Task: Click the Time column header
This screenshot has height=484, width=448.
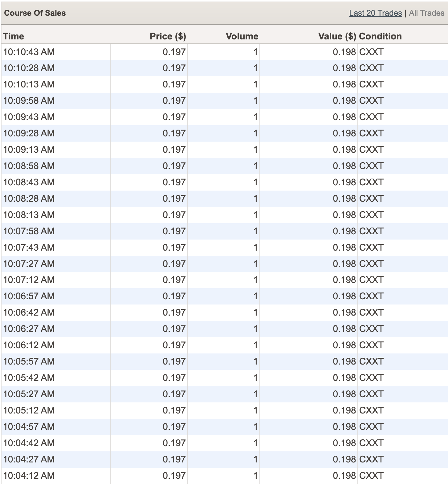Action: click(14, 36)
